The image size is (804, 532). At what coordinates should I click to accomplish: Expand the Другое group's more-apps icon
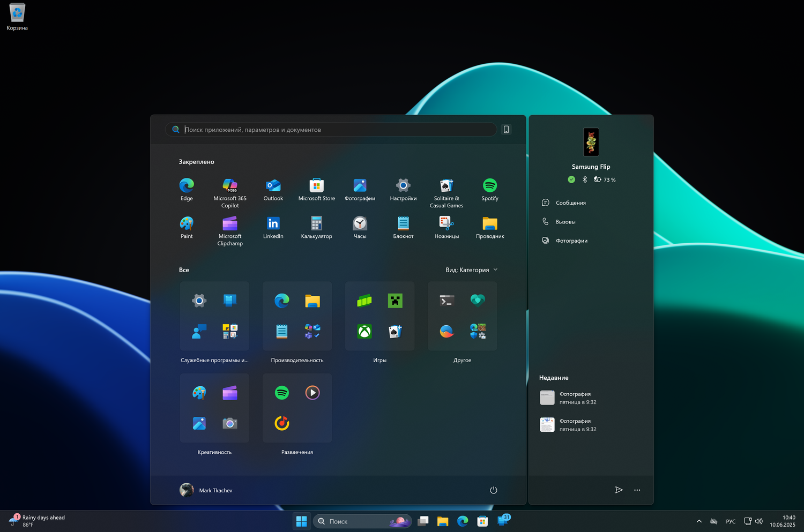(478, 332)
